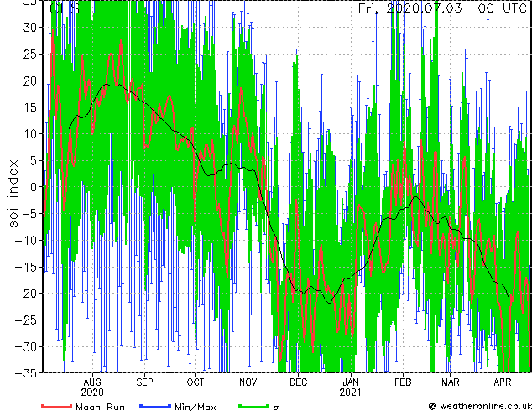Click the CFS model label

65,8
